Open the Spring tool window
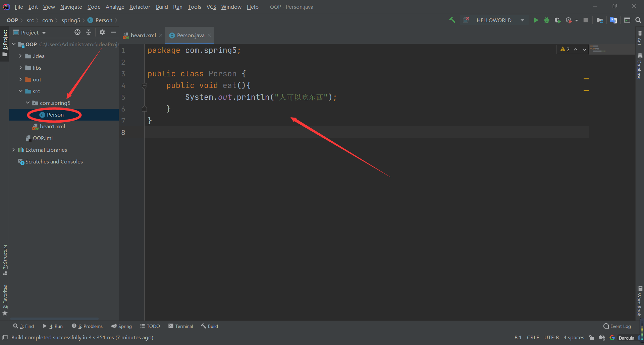Viewport: 644px width, 345px height. pyautogui.click(x=121, y=326)
